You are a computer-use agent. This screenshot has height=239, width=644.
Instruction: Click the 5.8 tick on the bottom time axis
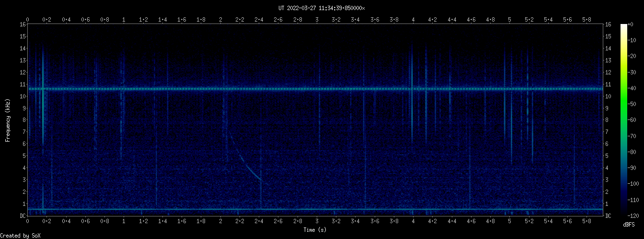click(587, 221)
